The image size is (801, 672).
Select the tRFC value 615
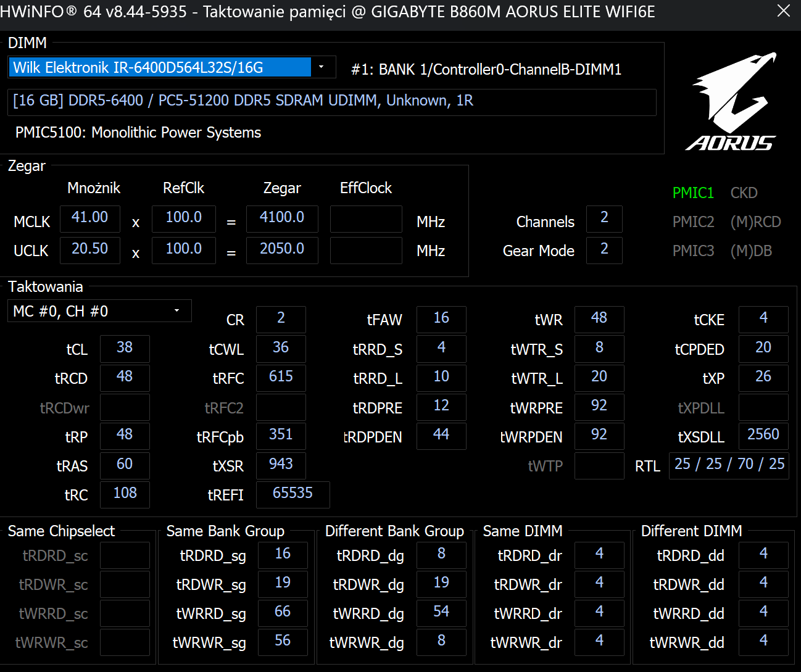(x=281, y=377)
